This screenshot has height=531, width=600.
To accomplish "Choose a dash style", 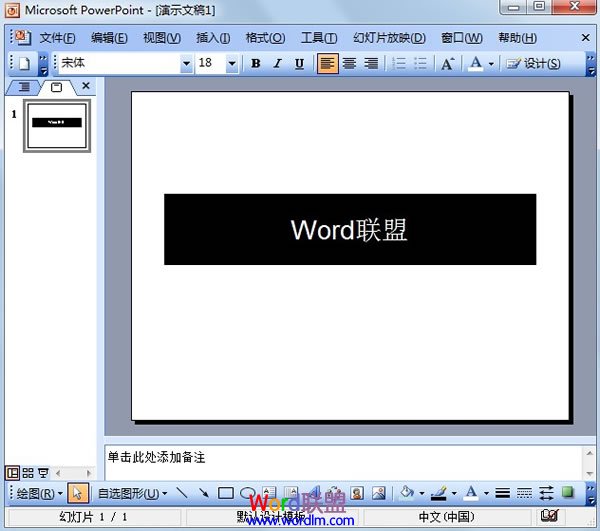I will click(x=524, y=493).
